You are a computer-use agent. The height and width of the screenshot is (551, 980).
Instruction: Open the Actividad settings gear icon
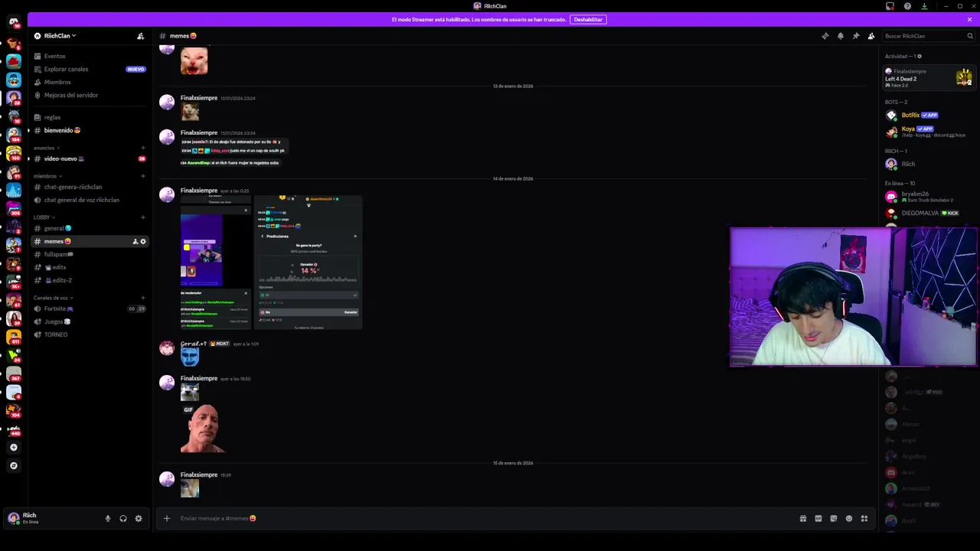coord(920,56)
